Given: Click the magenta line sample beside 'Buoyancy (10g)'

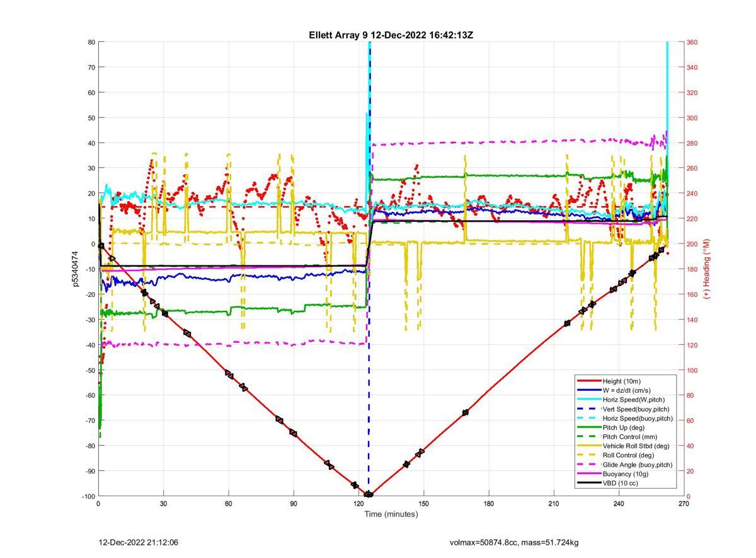Looking at the screenshot, I should point(589,474).
